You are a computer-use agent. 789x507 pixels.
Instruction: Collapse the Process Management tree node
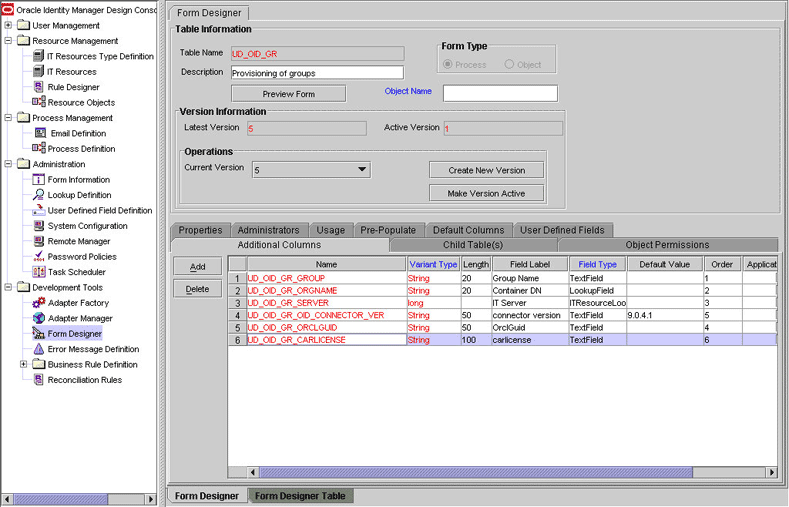click(x=8, y=118)
